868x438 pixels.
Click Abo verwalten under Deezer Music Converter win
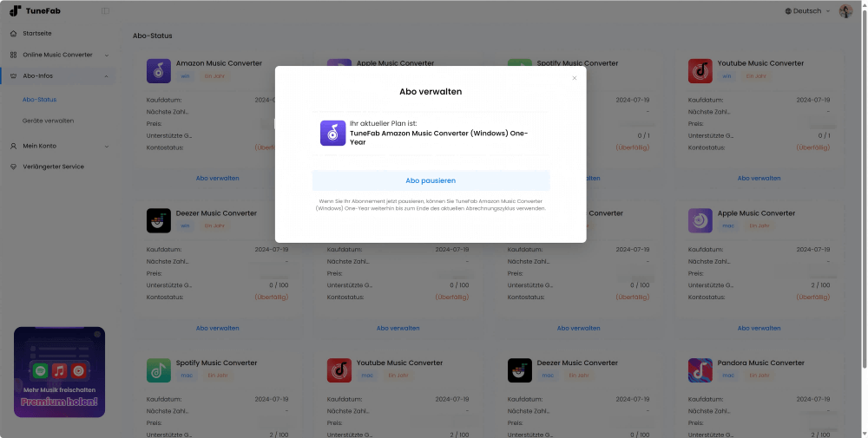pos(218,328)
